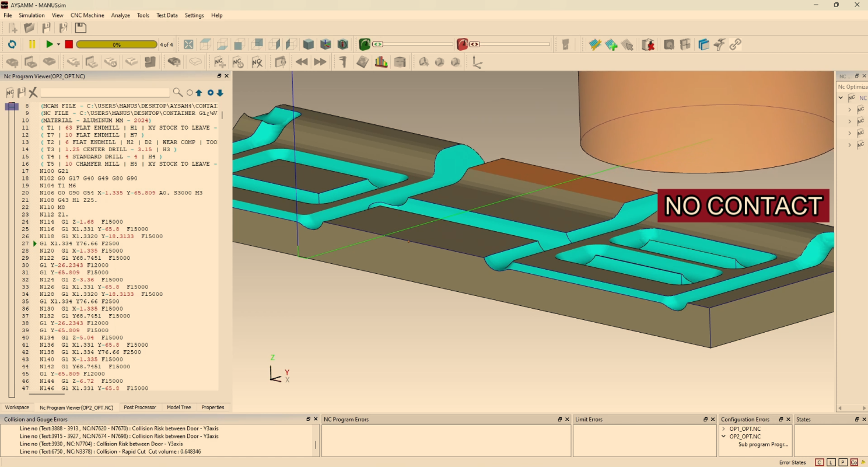Collapse OP2_OPT.NC in Configuration Errors
The height and width of the screenshot is (467, 868).
[724, 437]
